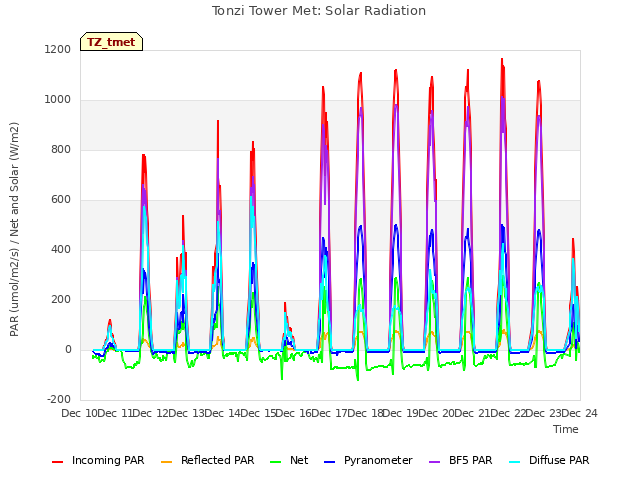Click the BF5 PAR purple legend swatch
The width and height of the screenshot is (640, 480).
(435, 462)
